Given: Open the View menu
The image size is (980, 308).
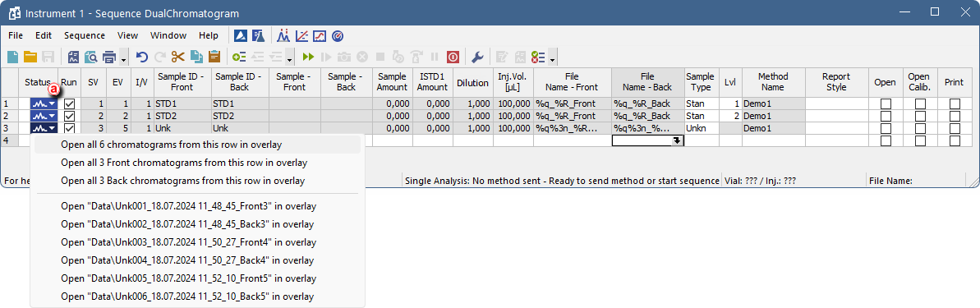Looking at the screenshot, I should (x=127, y=35).
